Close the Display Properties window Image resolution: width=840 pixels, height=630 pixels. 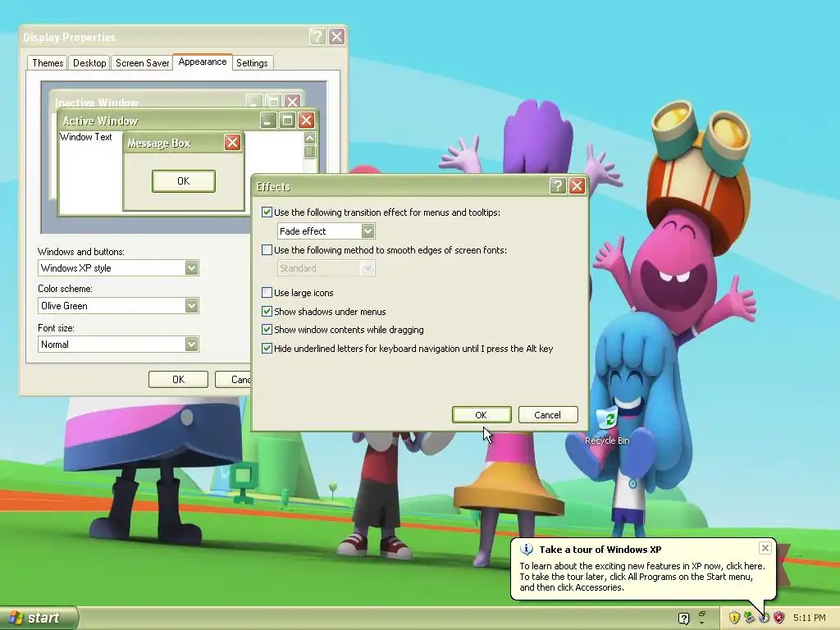336,36
